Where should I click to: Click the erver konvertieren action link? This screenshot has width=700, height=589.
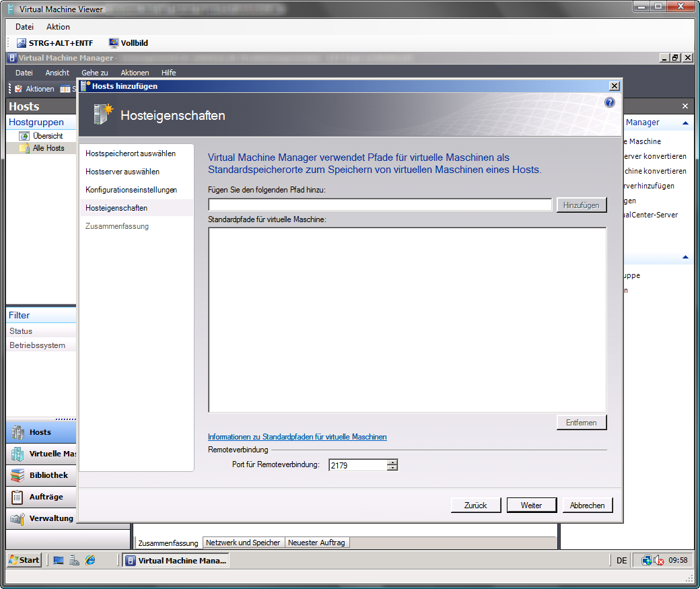(x=656, y=156)
